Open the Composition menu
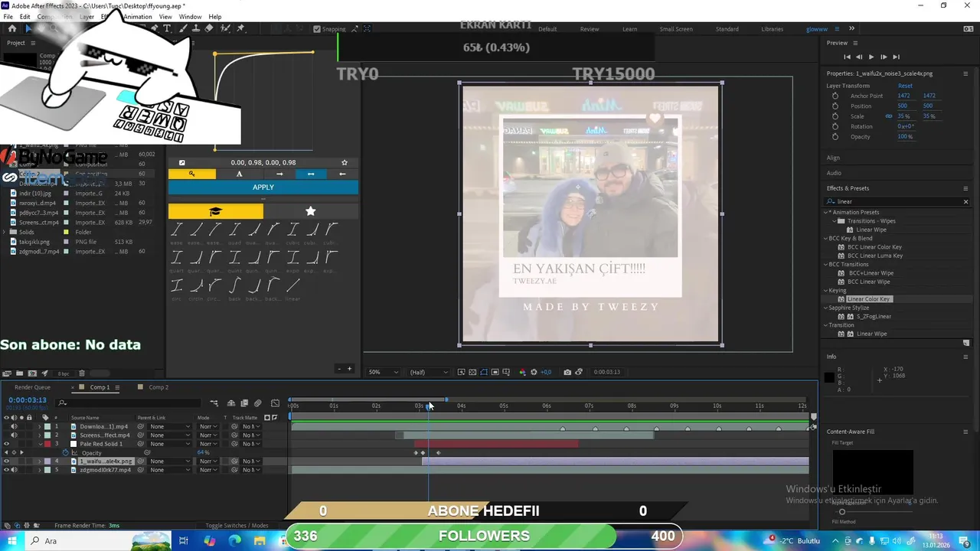 pyautogui.click(x=54, y=17)
